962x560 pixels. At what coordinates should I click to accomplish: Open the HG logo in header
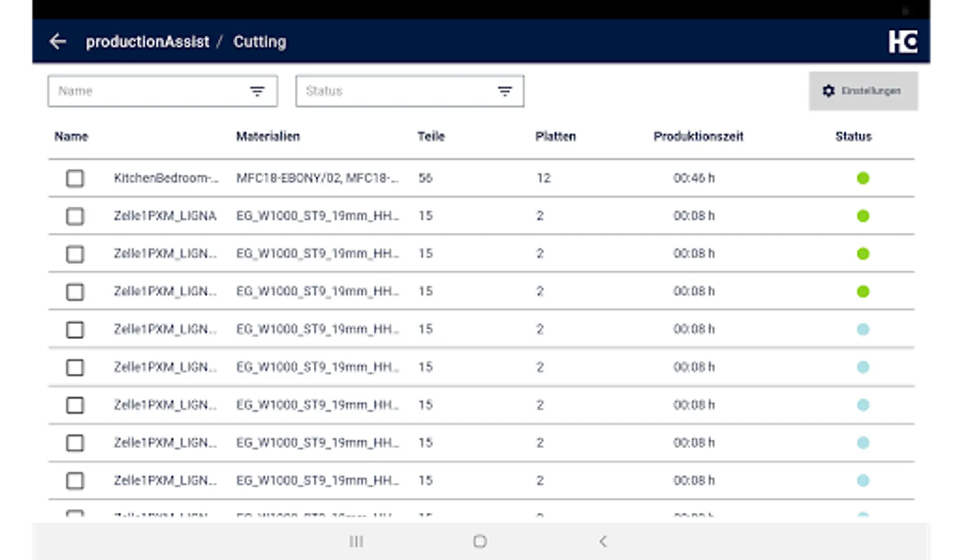point(902,42)
